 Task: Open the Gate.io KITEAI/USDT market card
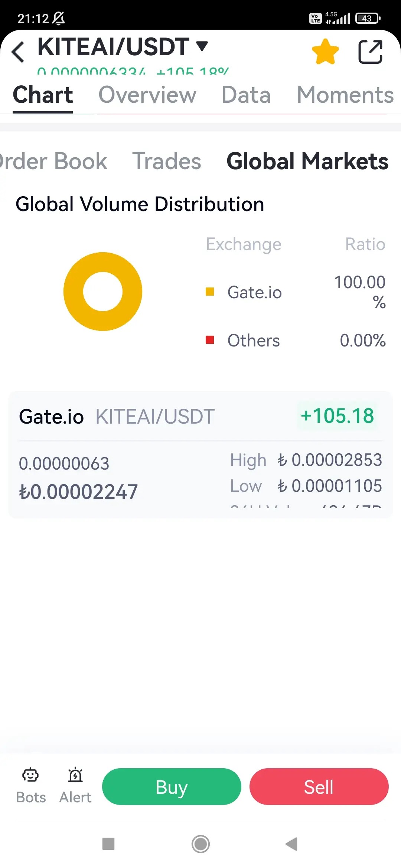pos(200,454)
